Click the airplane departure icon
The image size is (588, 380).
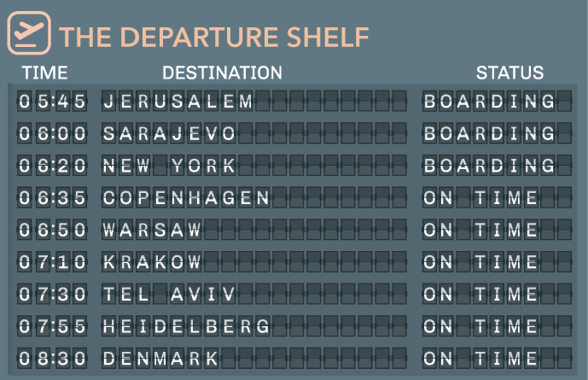(x=29, y=33)
